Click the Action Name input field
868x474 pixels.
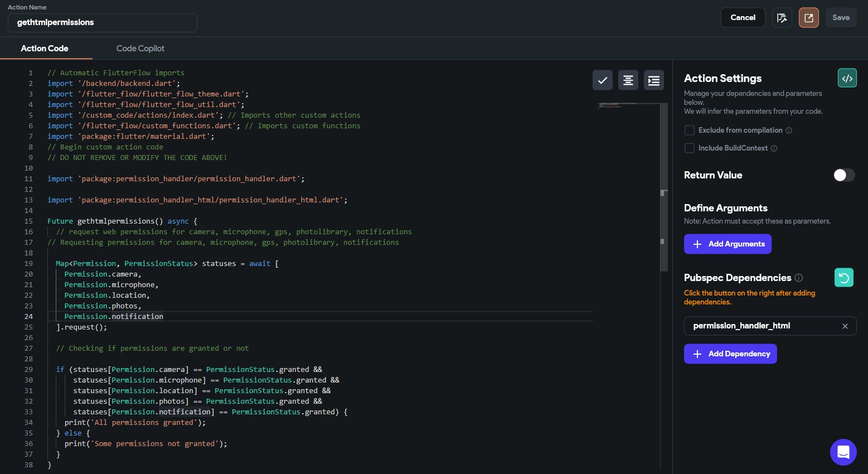coord(103,23)
